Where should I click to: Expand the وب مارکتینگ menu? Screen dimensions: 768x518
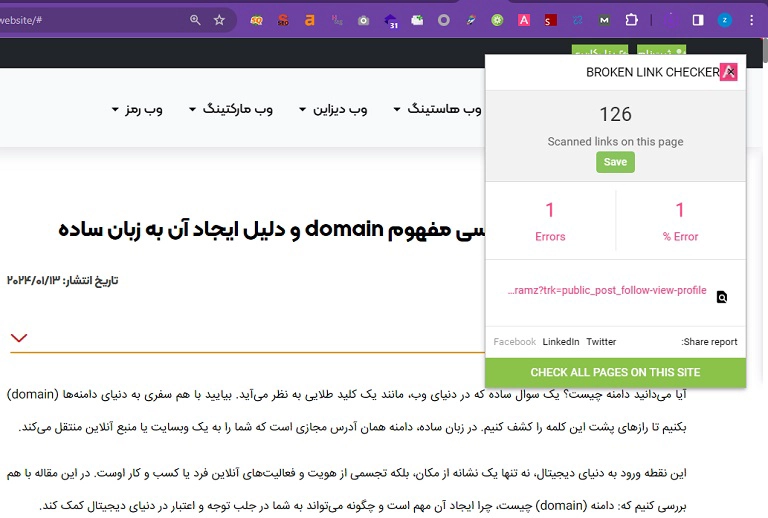[x=231, y=109]
